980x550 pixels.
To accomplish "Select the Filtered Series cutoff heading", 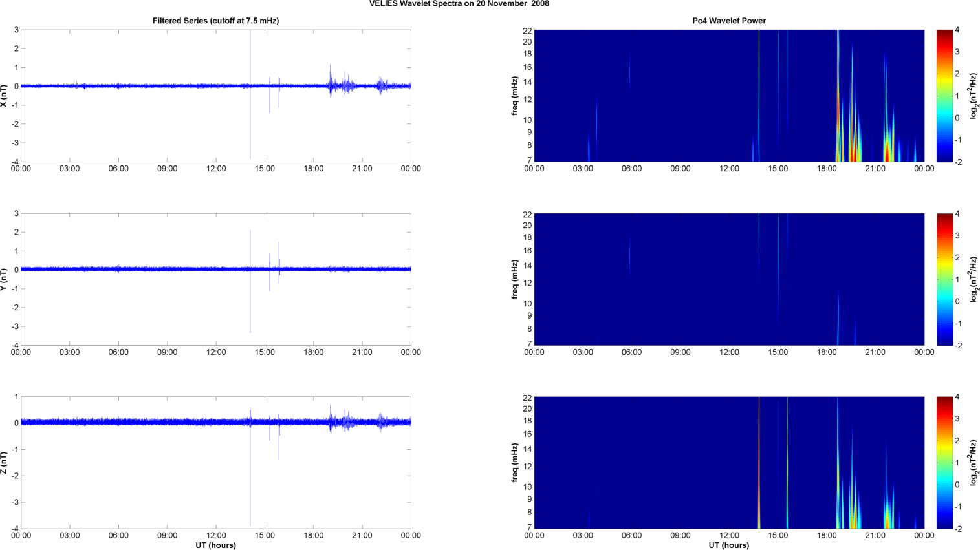I will click(x=215, y=21).
